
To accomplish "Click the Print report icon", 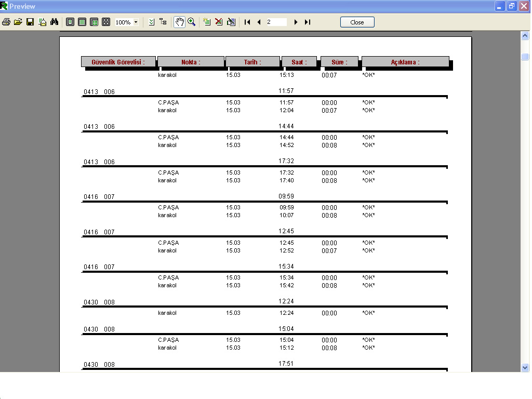I will click(x=6, y=22).
